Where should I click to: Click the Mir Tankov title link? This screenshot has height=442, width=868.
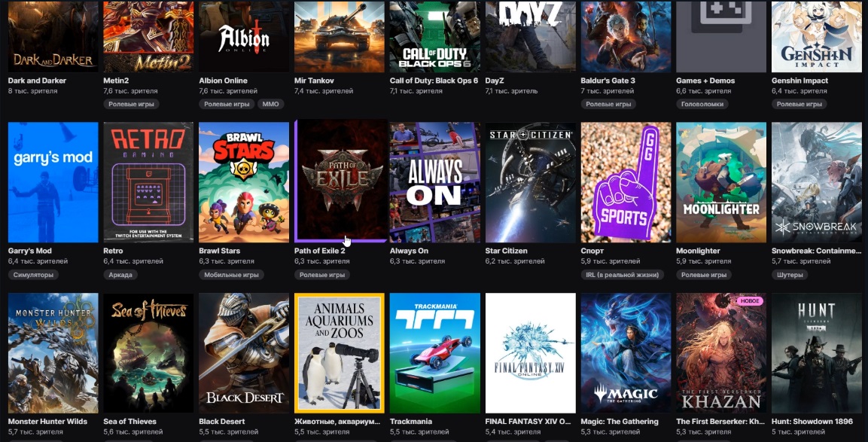coord(315,81)
